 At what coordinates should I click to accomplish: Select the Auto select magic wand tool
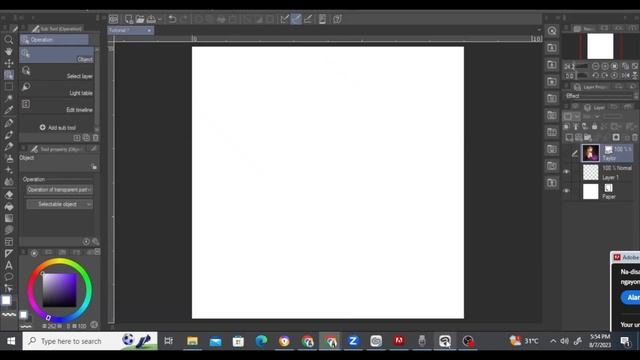point(9,98)
